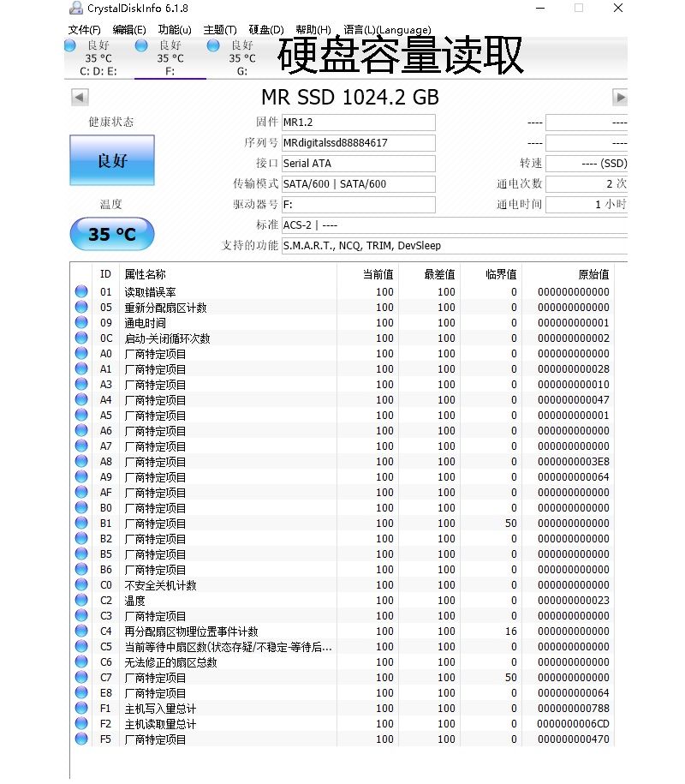Go to previous disk with left arrow
Image resolution: width=685 pixels, height=784 pixels.
point(80,97)
